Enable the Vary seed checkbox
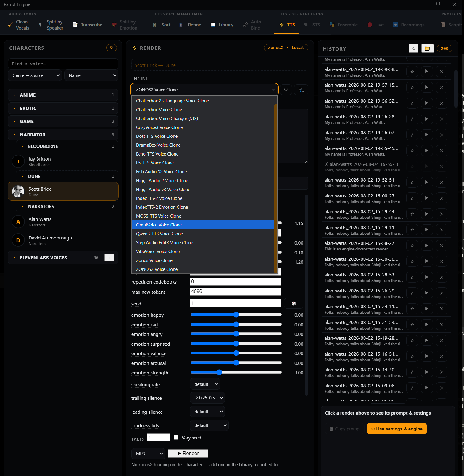Image resolution: width=464 pixels, height=476 pixels. pos(176,437)
